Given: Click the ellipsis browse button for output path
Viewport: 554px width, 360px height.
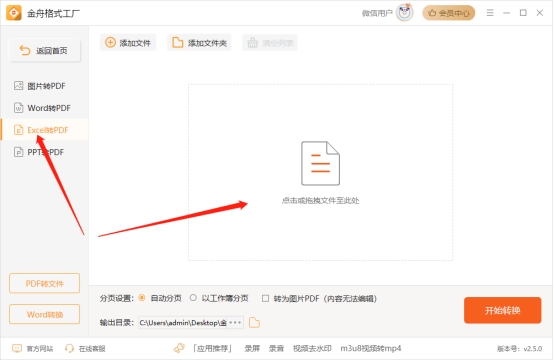Looking at the screenshot, I should tap(235, 323).
